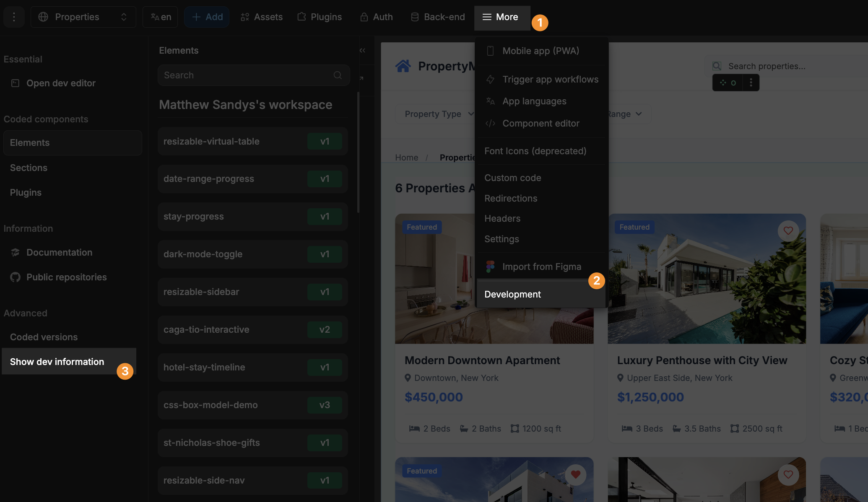Open the Assets panel
868x502 pixels.
point(262,17)
